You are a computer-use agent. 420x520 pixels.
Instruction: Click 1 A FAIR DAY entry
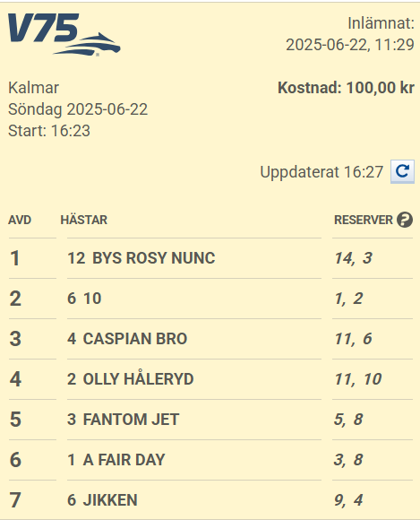116,460
